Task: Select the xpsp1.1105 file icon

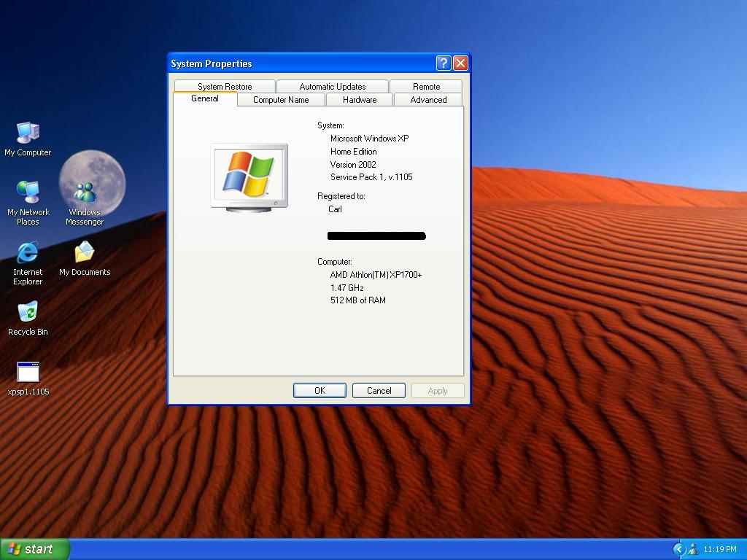Action: 28,378
